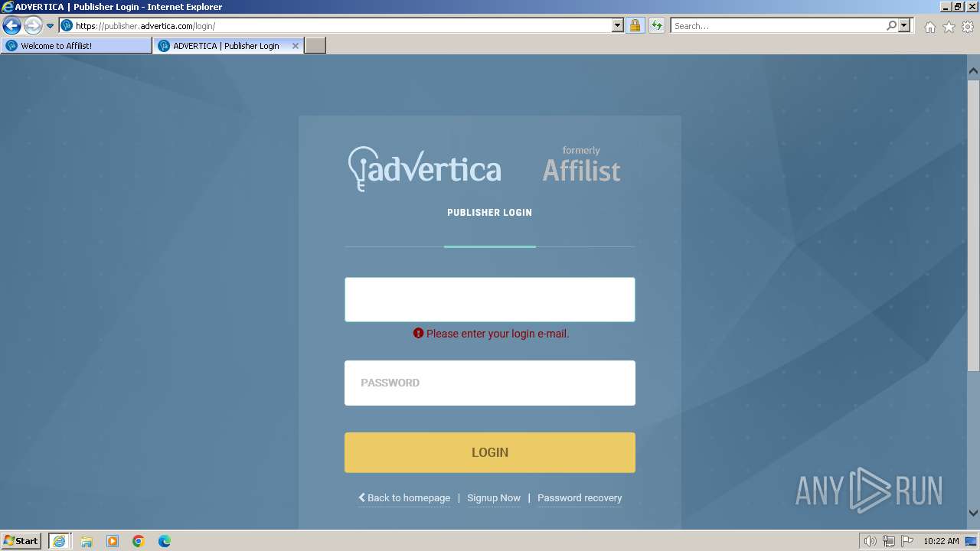Open the Favorites star icon

tap(949, 27)
